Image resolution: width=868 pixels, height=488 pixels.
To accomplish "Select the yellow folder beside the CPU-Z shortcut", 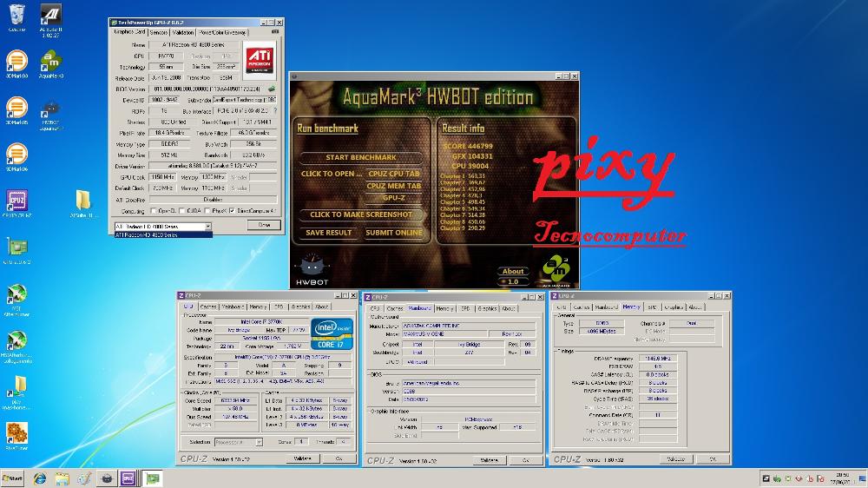I will (x=83, y=202).
